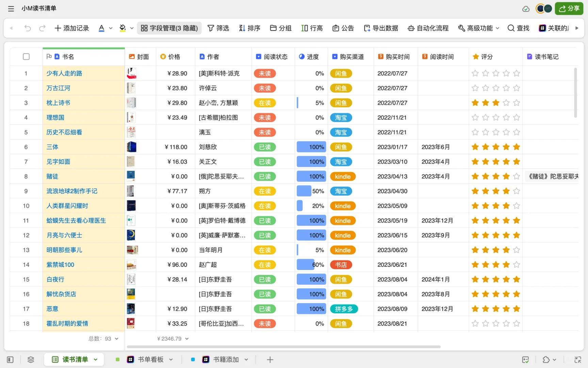Open 分组 grouping options

click(x=280, y=28)
